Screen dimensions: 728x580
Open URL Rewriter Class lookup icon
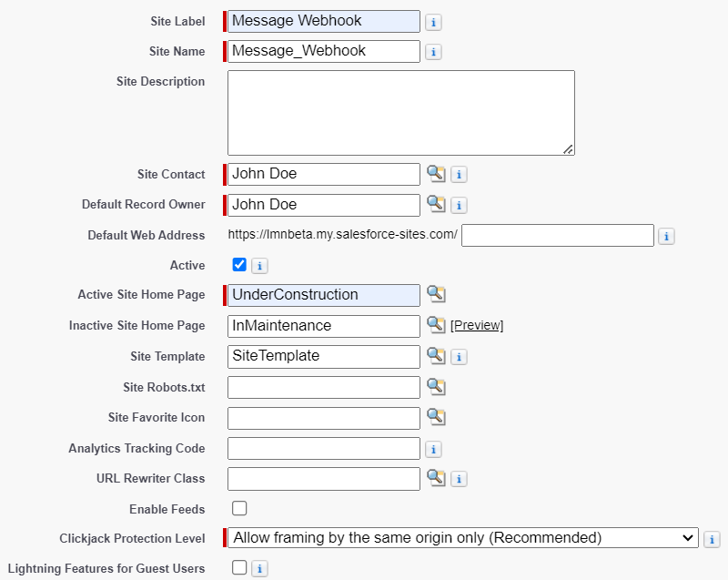pyautogui.click(x=436, y=478)
